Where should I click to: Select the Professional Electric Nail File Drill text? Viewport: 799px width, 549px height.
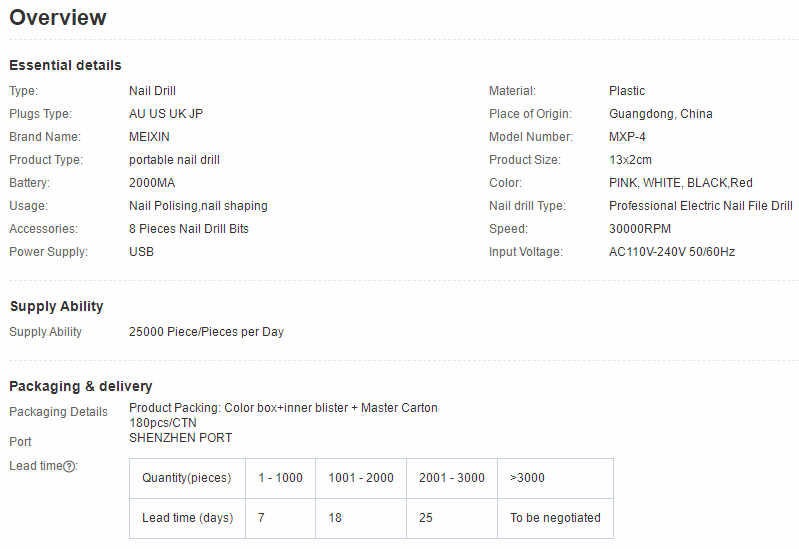pos(700,206)
